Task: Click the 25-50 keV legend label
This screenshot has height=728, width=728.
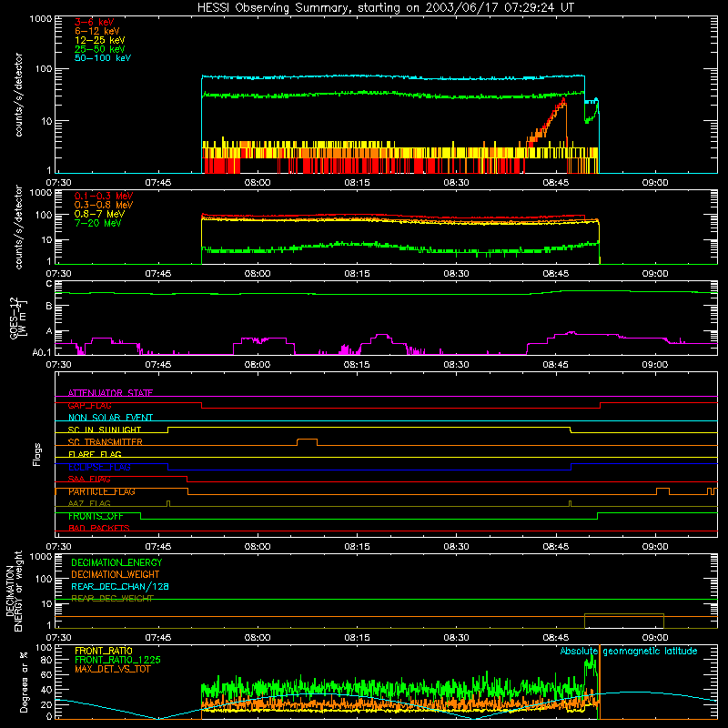Action: click(x=100, y=49)
